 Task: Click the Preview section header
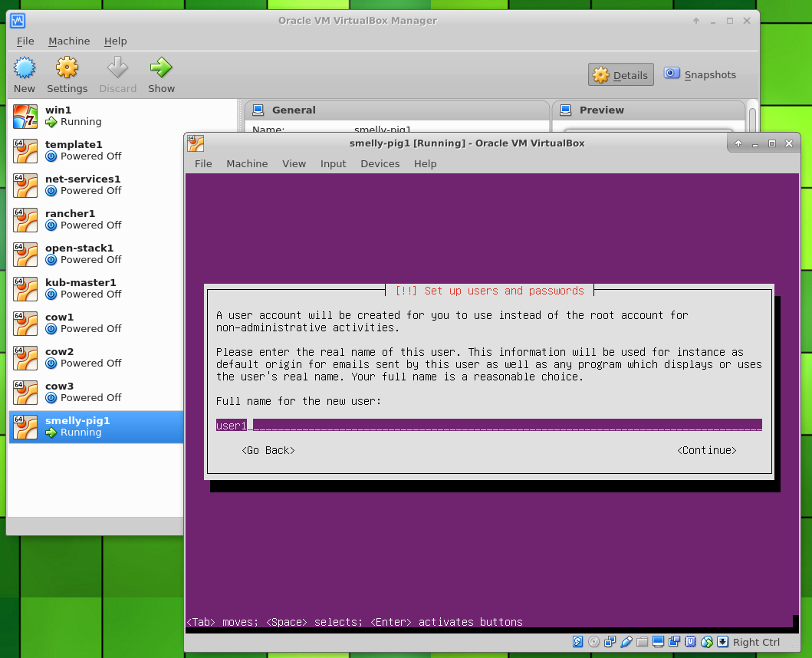649,110
